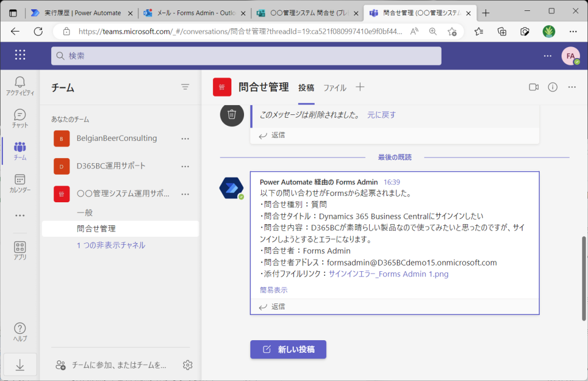This screenshot has height=381, width=588.
Task: Open more options for D365BC運用サポート team
Action: pyautogui.click(x=185, y=166)
